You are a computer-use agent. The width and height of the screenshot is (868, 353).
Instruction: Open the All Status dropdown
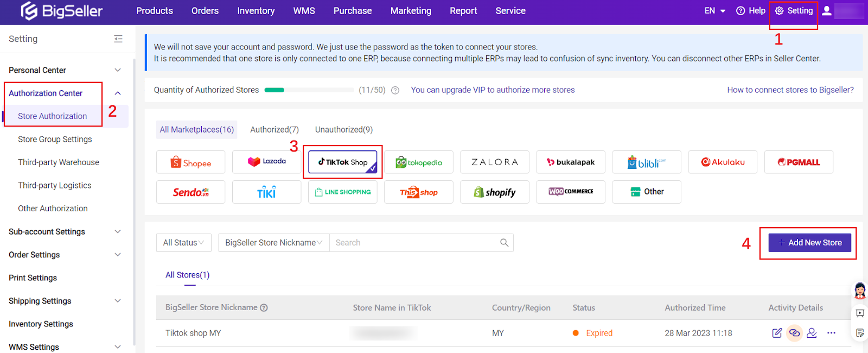click(x=183, y=243)
